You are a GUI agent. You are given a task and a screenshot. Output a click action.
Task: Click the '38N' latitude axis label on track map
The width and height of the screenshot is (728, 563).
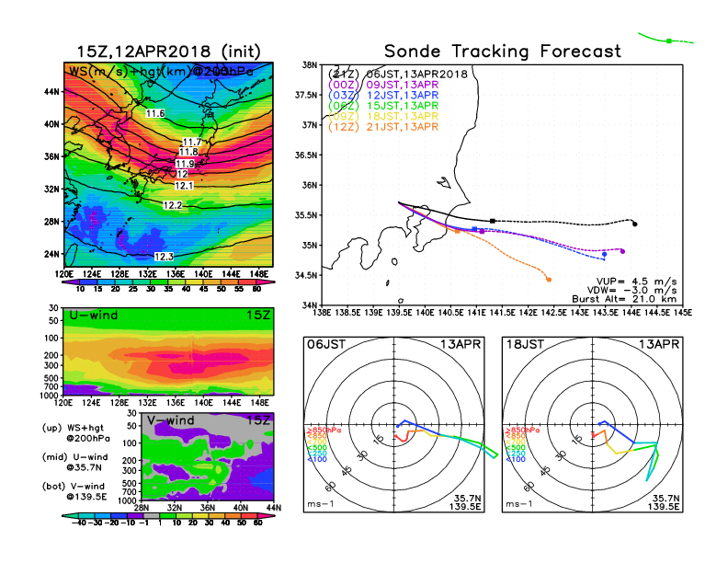click(x=310, y=65)
